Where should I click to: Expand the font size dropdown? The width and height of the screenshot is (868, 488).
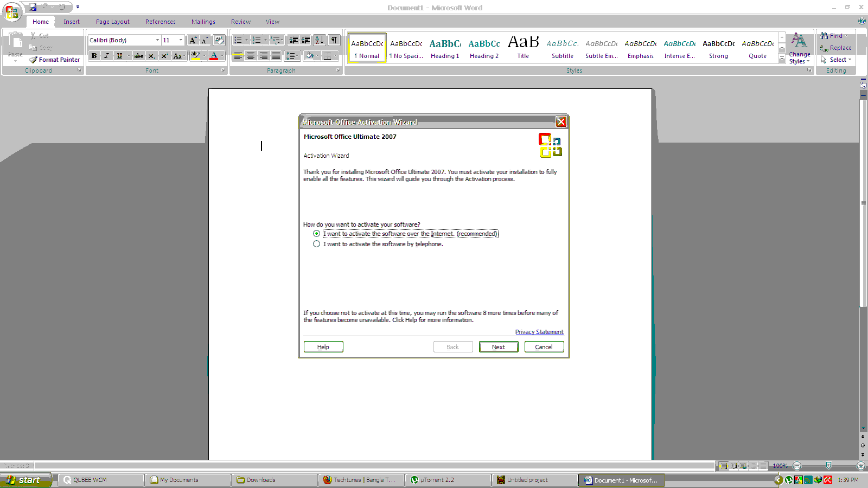point(181,40)
